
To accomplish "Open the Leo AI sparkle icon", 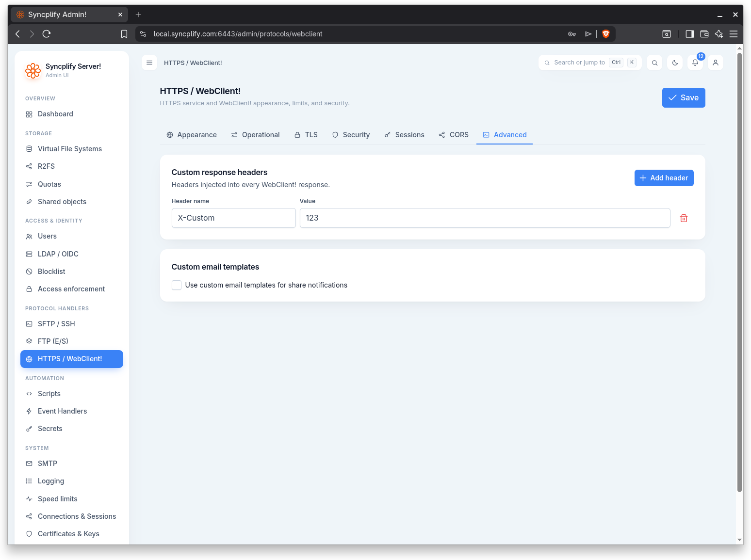I will (719, 34).
